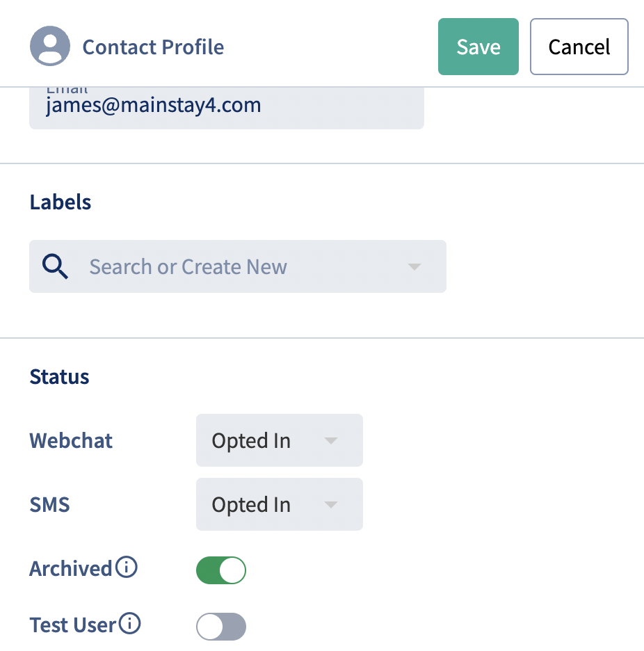Click the Status section heading
Viewport: 644px width, 651px height.
[59, 377]
